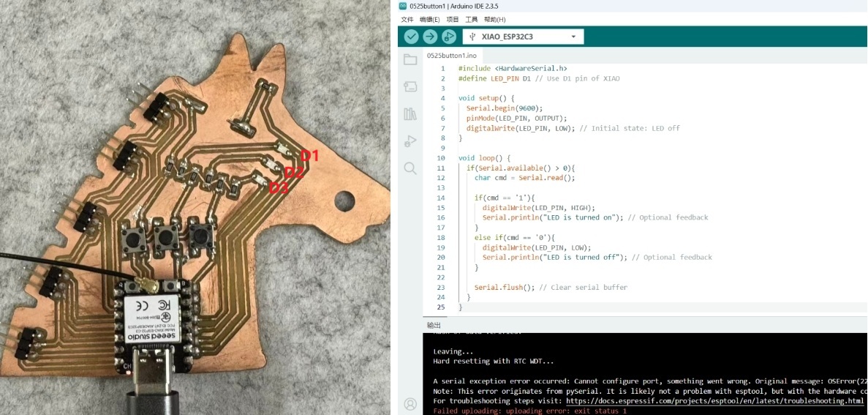868x415 pixels.
Task: Click the Upload arrow button
Action: point(430,37)
